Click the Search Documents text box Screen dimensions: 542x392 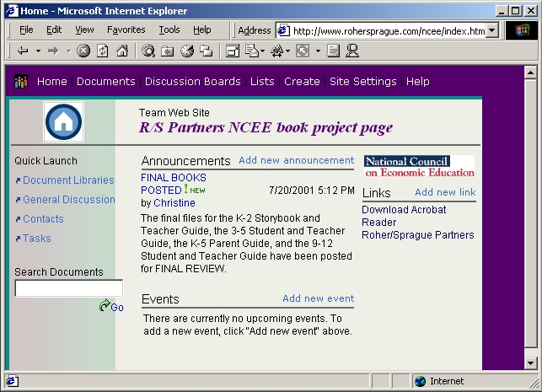pos(69,288)
